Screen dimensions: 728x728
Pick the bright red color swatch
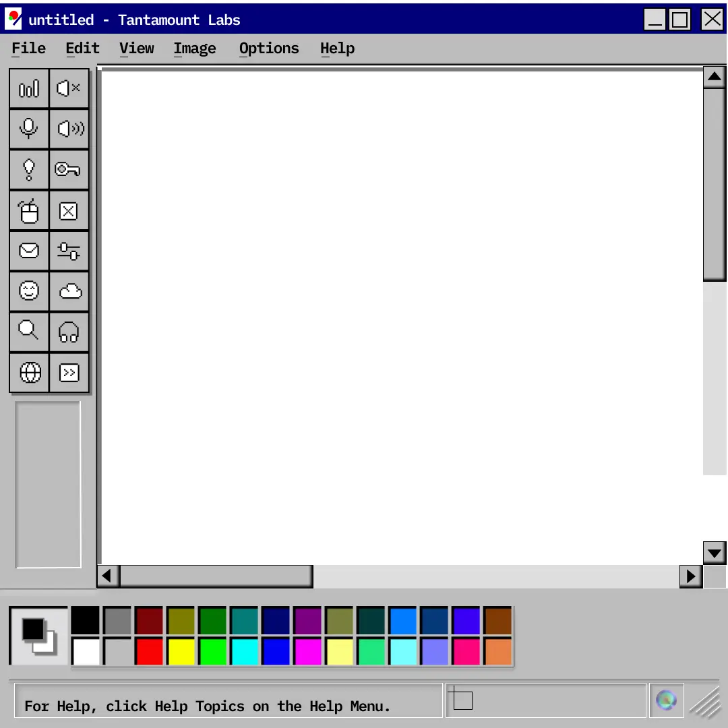(x=149, y=651)
